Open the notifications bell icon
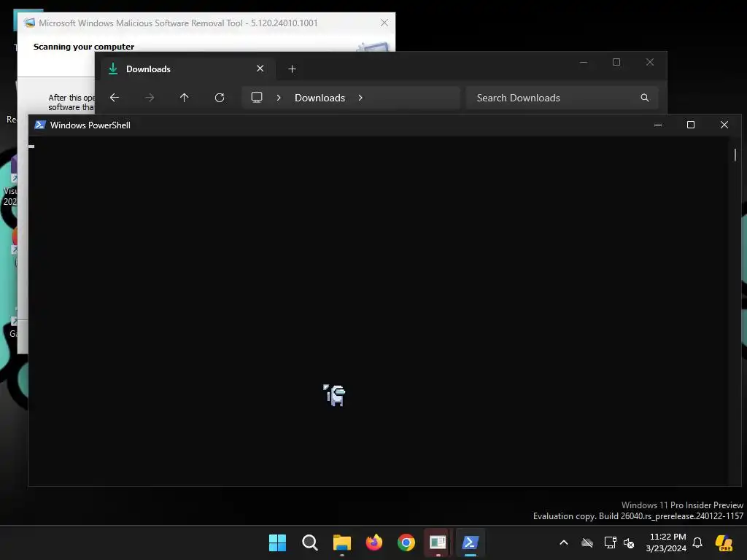The image size is (747, 560). click(x=697, y=542)
